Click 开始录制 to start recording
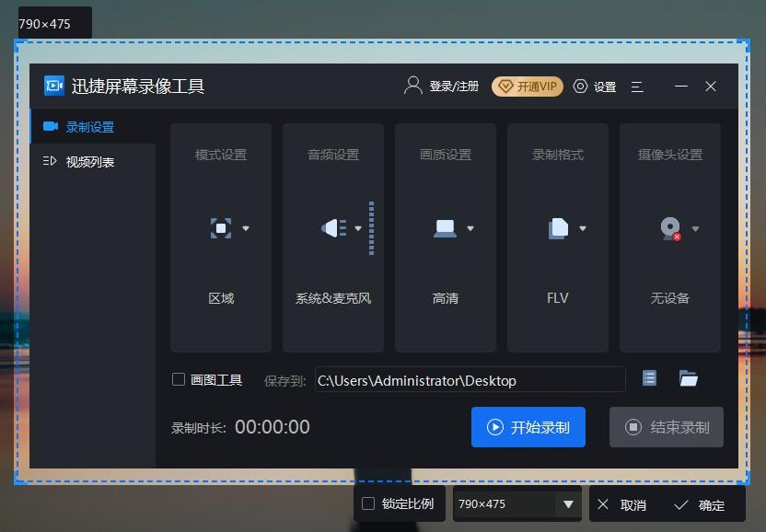 [x=528, y=427]
